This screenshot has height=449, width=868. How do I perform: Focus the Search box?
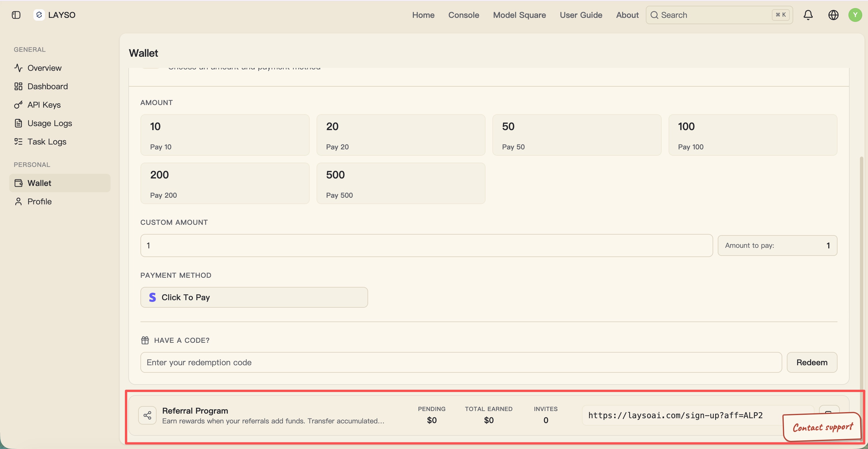(719, 15)
